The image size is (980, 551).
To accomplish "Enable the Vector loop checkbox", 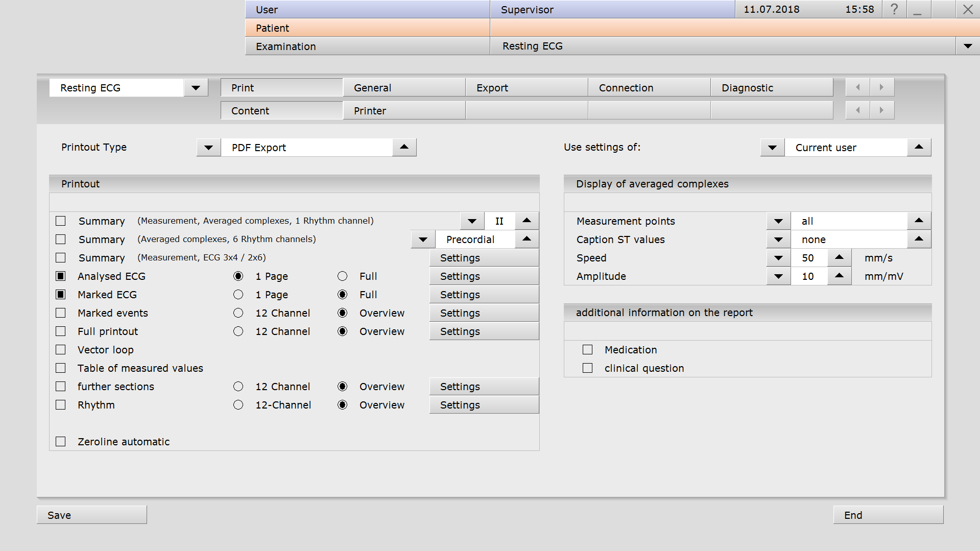I will coord(61,350).
